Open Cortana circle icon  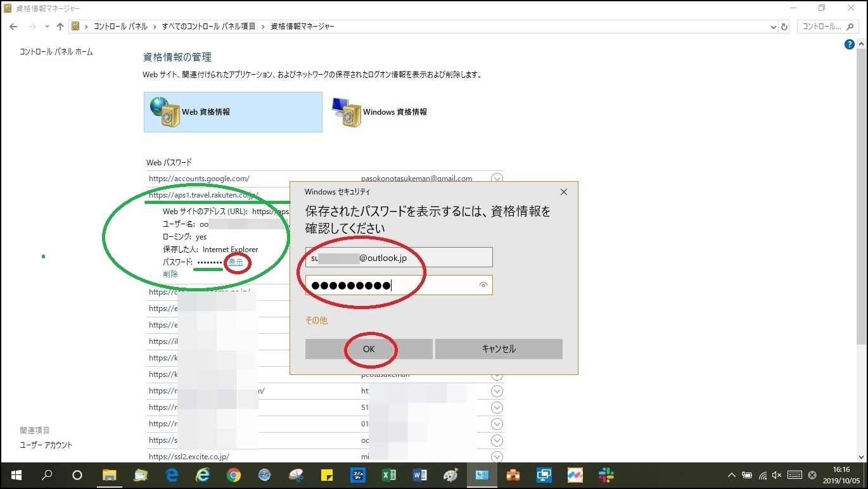pos(77,475)
